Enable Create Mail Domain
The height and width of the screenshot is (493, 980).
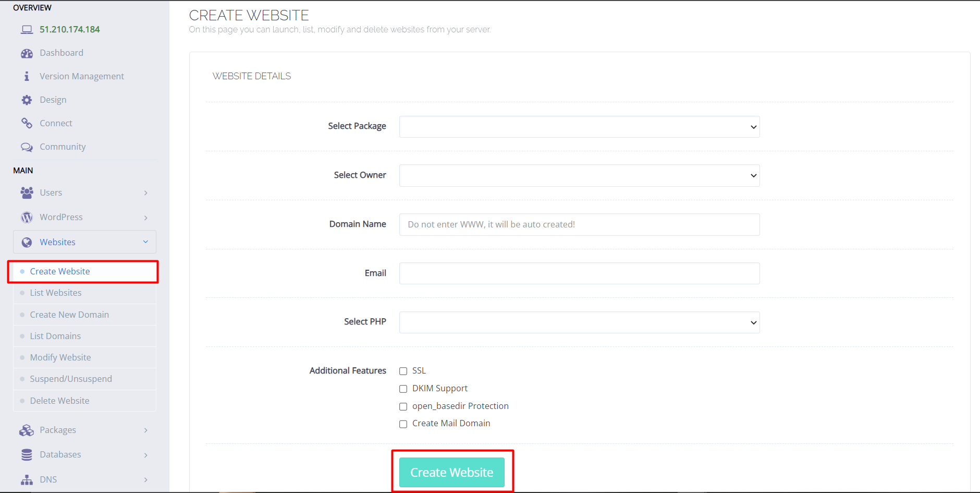[403, 424]
